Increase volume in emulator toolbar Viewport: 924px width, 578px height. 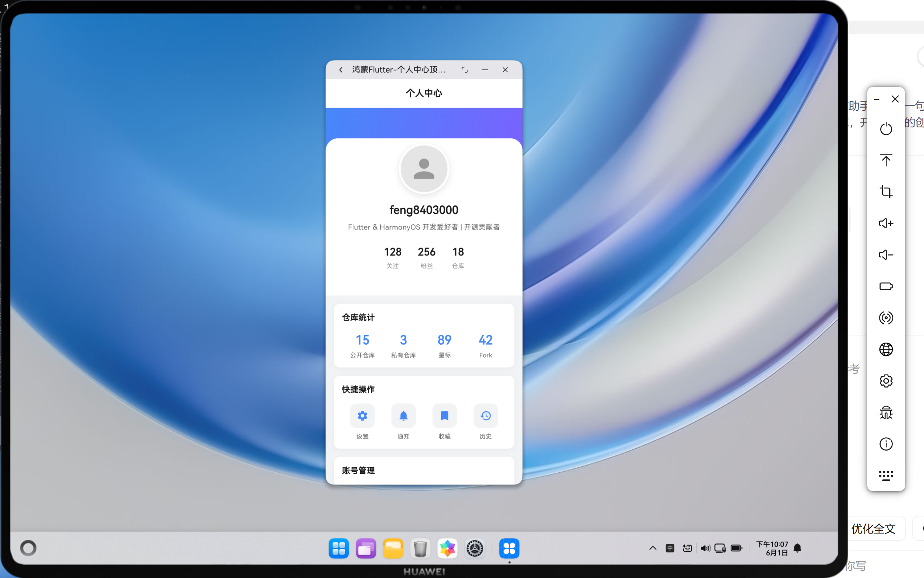886,223
